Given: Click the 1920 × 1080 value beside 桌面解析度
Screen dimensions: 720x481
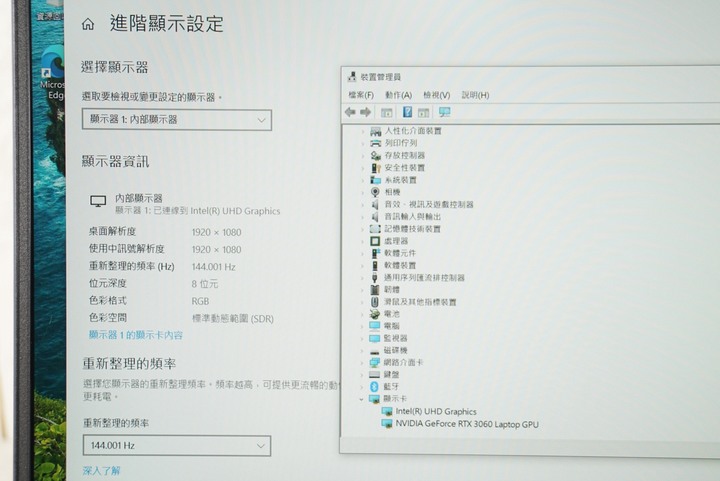Looking at the screenshot, I should [x=216, y=232].
